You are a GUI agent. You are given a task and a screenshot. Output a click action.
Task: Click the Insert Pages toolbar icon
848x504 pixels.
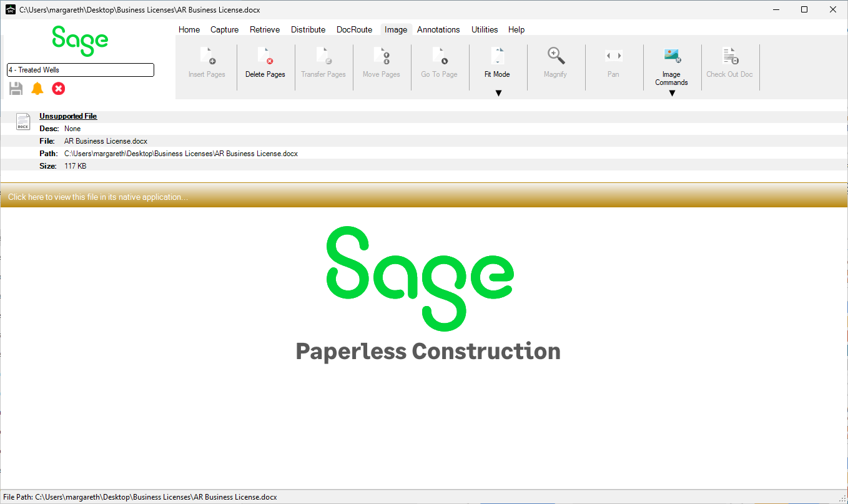pos(207,56)
